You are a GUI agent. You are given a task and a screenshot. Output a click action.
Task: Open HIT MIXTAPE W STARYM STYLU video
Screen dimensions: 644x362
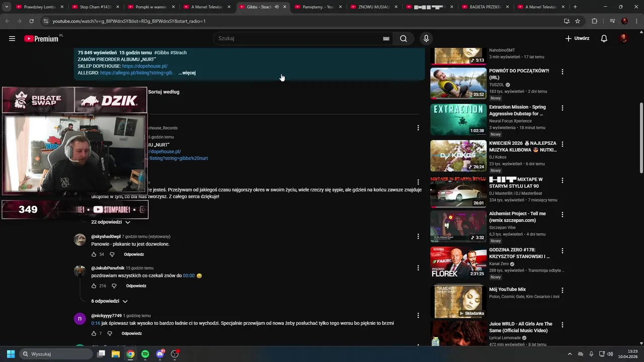pyautogui.click(x=516, y=183)
